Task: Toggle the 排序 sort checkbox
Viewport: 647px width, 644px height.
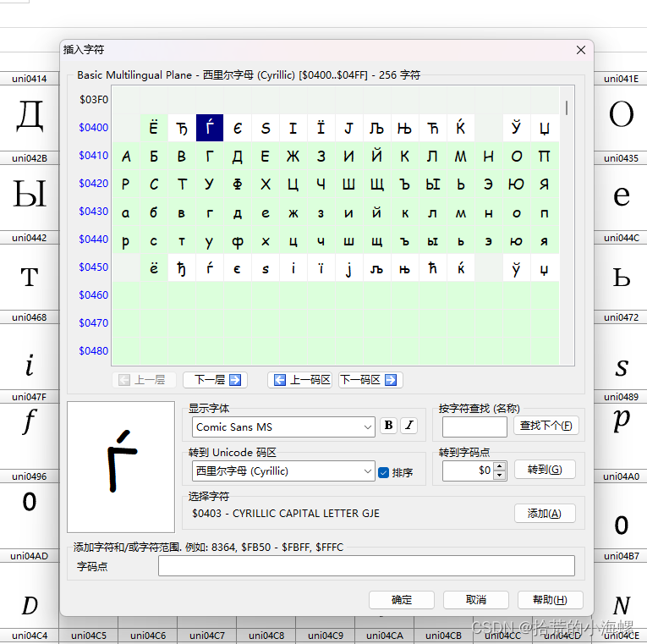Action: pyautogui.click(x=384, y=472)
